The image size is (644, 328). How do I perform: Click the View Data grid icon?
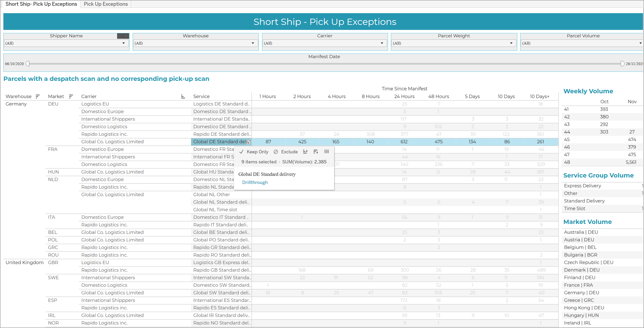326,151
